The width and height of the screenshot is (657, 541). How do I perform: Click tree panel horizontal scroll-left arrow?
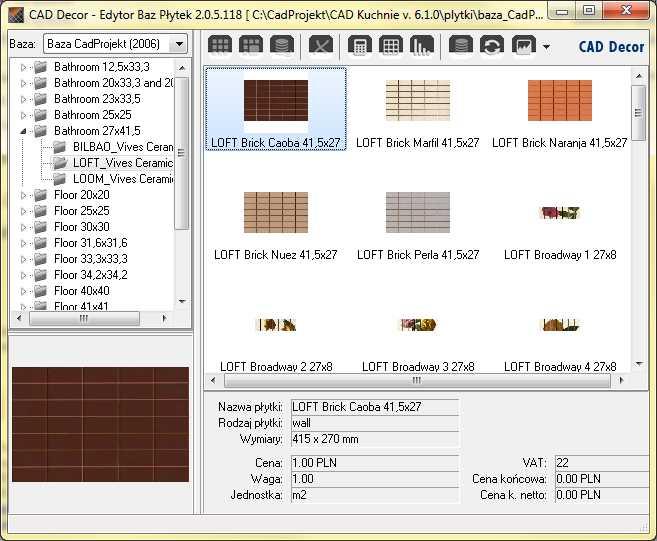pyautogui.click(x=18, y=318)
